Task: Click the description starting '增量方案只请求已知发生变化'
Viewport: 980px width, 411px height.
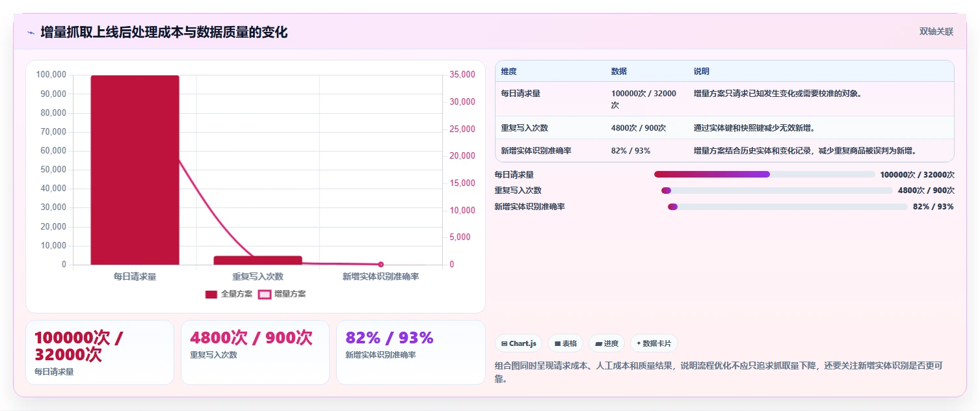Action: (x=778, y=94)
